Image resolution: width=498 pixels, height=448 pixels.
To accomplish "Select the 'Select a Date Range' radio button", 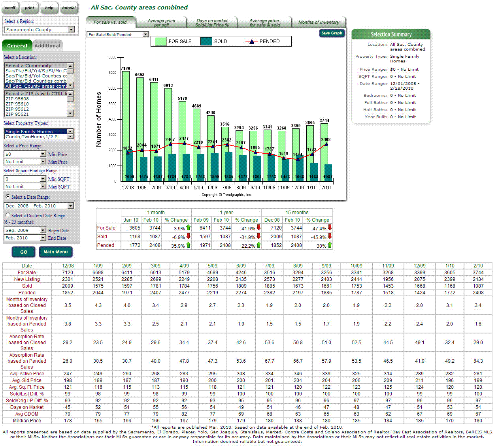I will 8,196.
